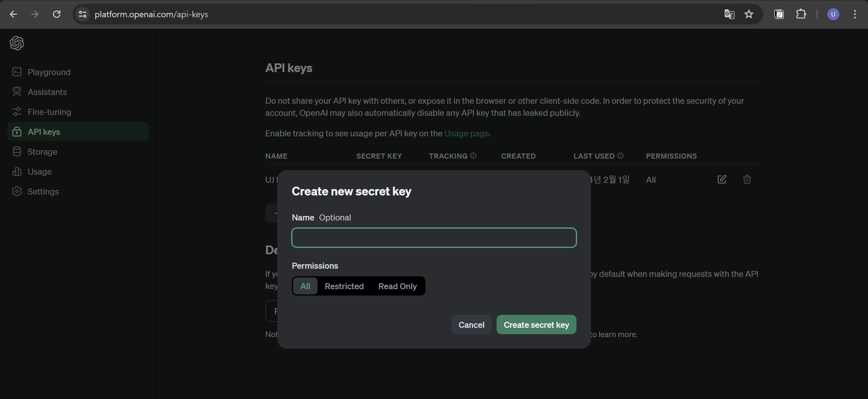Bookmark this page with the star icon
868x399 pixels.
[749, 14]
